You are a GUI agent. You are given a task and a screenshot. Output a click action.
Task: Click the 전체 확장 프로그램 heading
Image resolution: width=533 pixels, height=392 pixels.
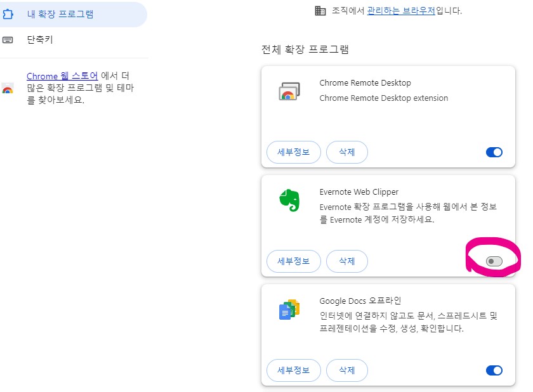point(305,49)
